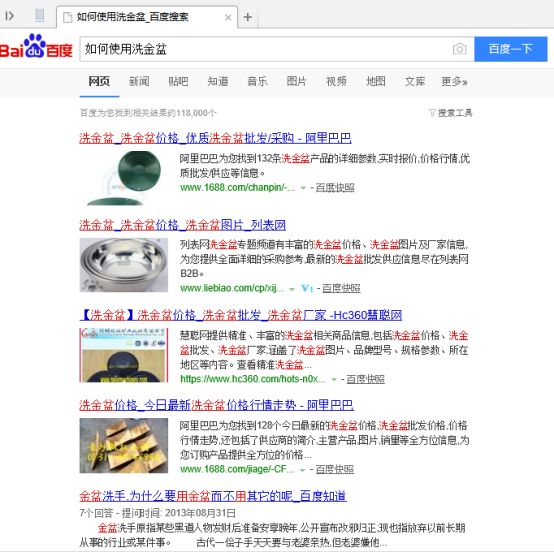Close the 如何使用洗金盆 tab
The height and width of the screenshot is (553, 554).
pyautogui.click(x=228, y=17)
